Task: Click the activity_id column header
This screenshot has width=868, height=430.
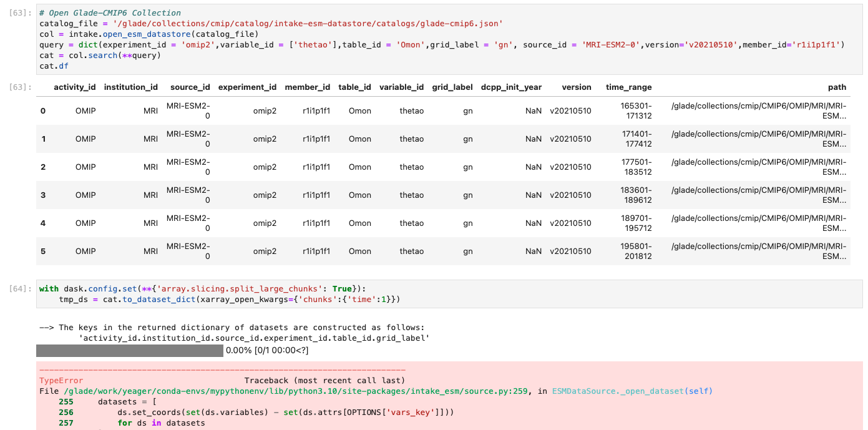Action: [75, 87]
